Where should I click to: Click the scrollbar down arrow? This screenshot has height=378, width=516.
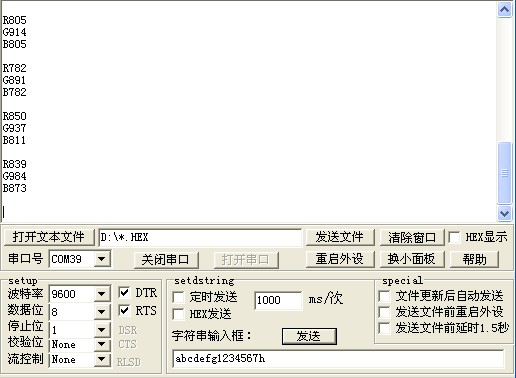point(504,213)
